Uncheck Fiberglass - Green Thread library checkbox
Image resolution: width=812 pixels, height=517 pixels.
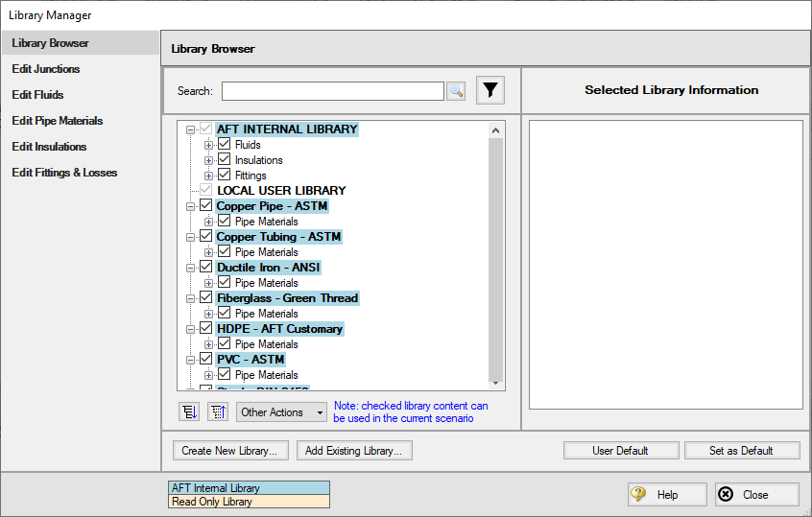[x=206, y=297]
